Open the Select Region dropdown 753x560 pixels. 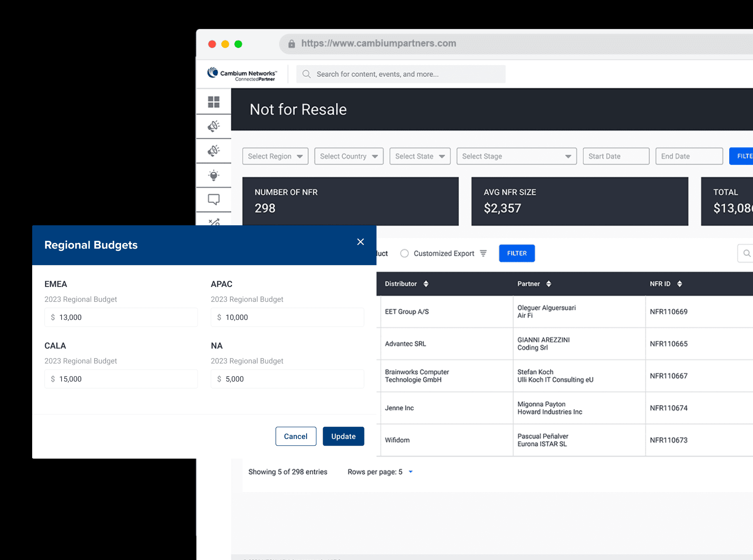pos(275,156)
